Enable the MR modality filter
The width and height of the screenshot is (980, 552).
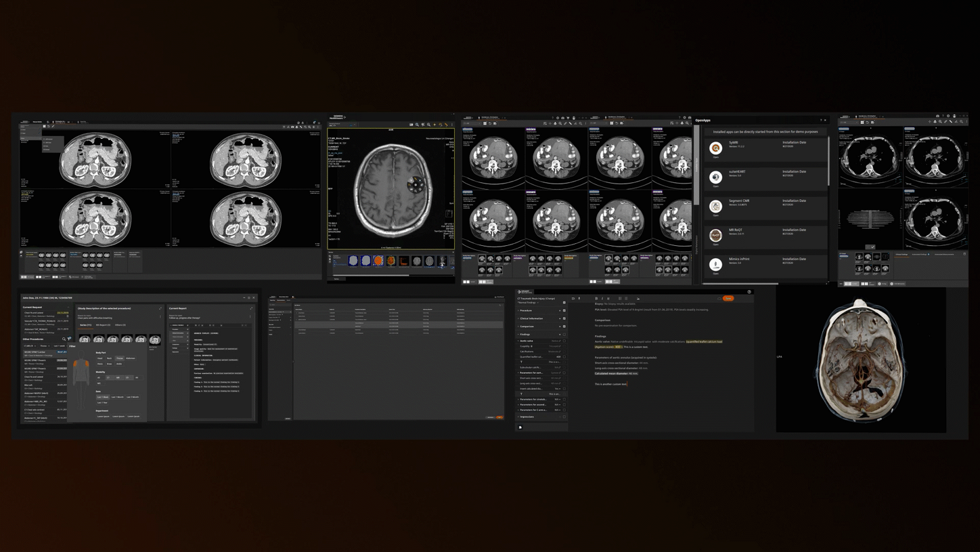(118, 377)
